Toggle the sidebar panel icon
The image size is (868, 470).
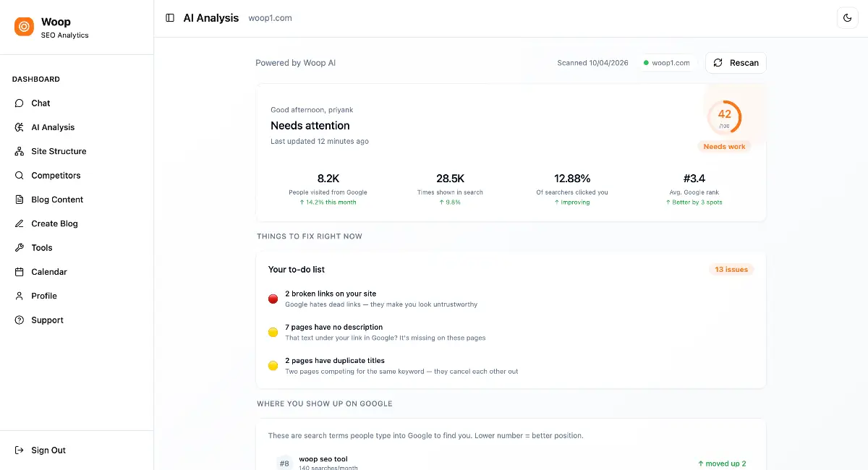[170, 18]
